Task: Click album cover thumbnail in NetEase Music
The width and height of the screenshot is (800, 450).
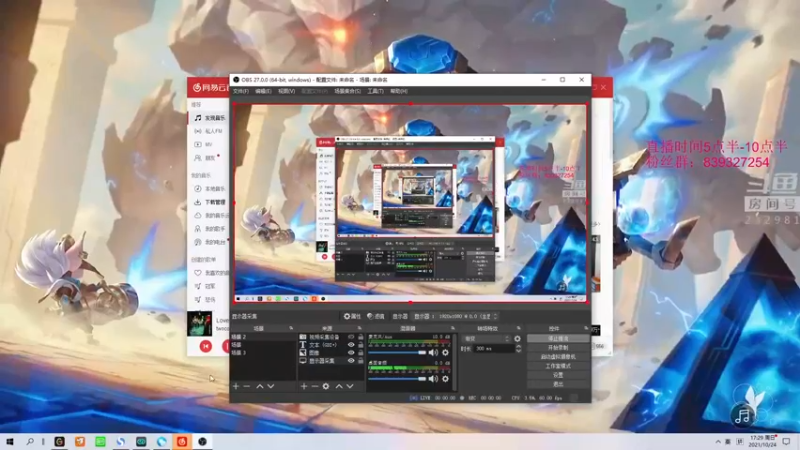Action: point(199,323)
